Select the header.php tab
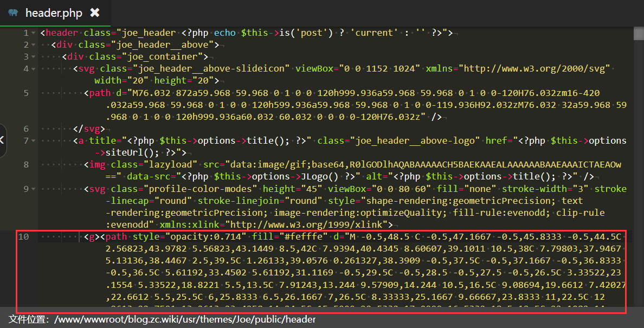Screen dimensions: 644x328 point(53,12)
